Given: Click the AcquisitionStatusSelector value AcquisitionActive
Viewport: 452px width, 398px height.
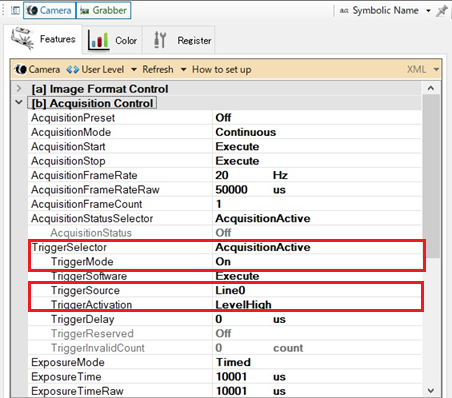Looking at the screenshot, I should click(x=263, y=218).
